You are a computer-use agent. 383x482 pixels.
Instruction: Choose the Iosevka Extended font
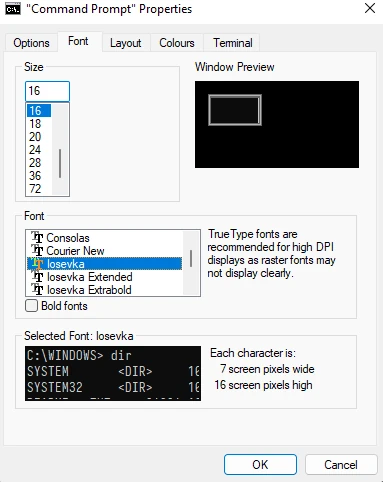(x=104, y=277)
